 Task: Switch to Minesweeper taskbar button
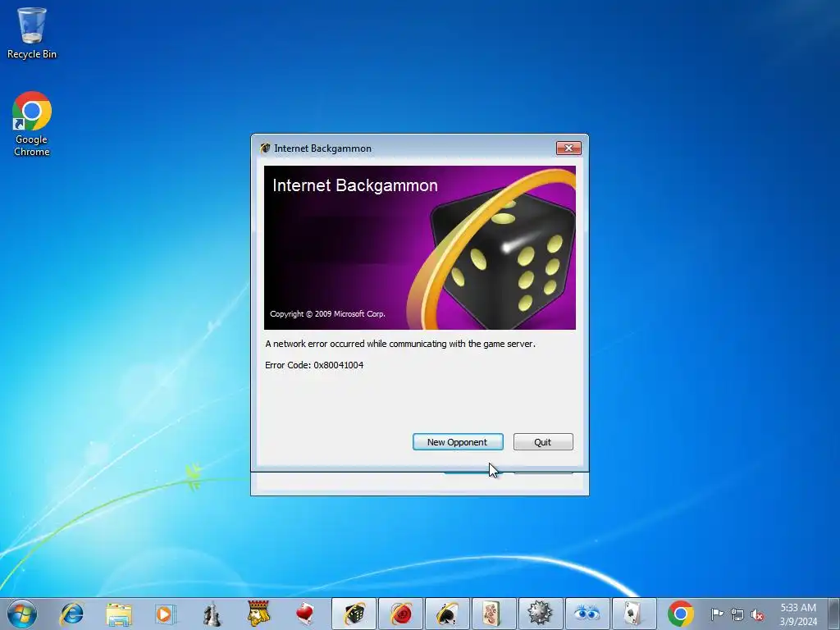point(541,614)
